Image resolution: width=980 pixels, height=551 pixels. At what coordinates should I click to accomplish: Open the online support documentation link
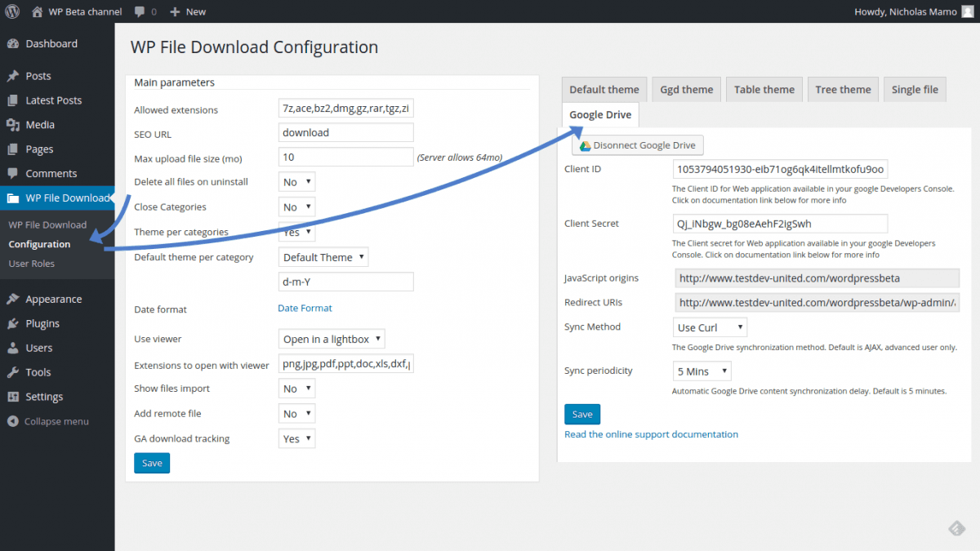pos(651,434)
